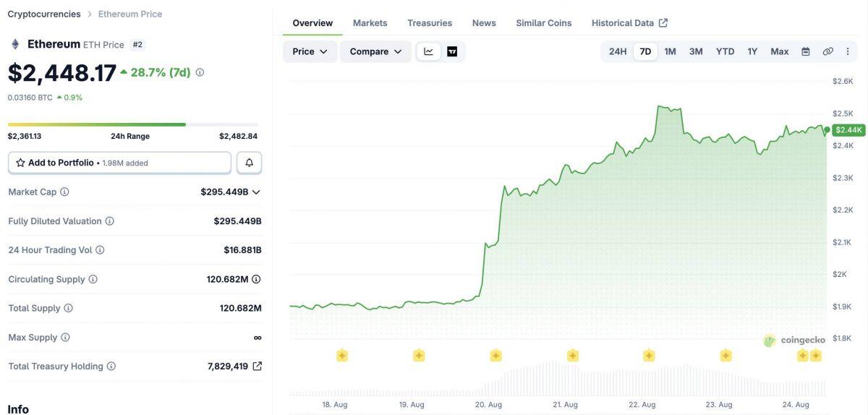Click the news marker above 19. Aug
Image resolution: width=868 pixels, height=415 pixels.
tap(419, 355)
